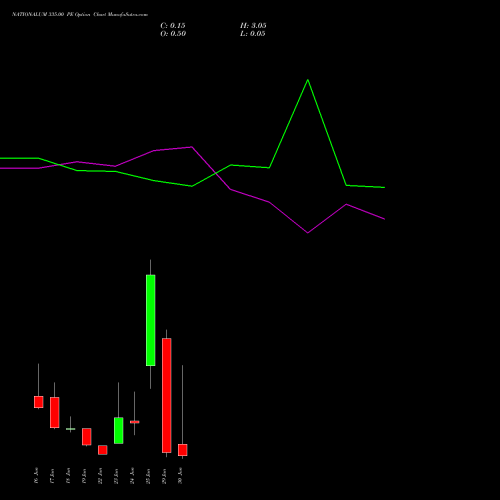
Task: Click the date axis label starting with 29
Action: [x=164, y=476]
